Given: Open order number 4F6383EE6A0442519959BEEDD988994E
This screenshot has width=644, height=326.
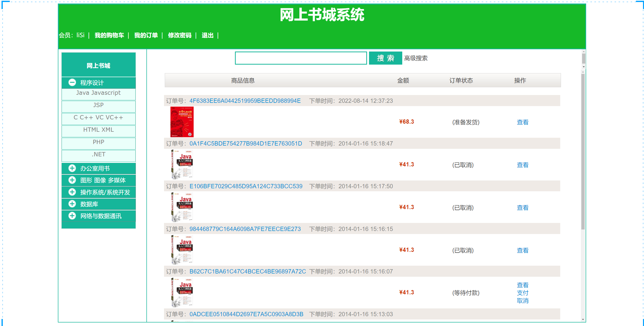Looking at the screenshot, I should [245, 101].
